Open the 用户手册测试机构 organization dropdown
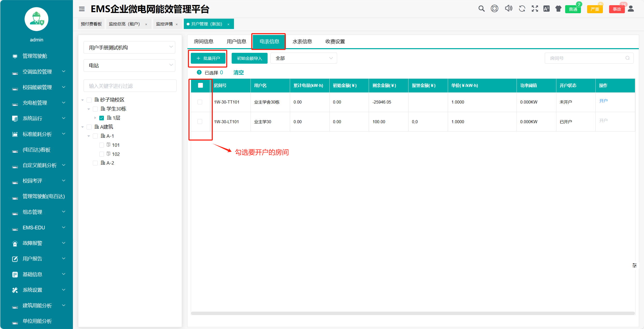 (x=129, y=47)
